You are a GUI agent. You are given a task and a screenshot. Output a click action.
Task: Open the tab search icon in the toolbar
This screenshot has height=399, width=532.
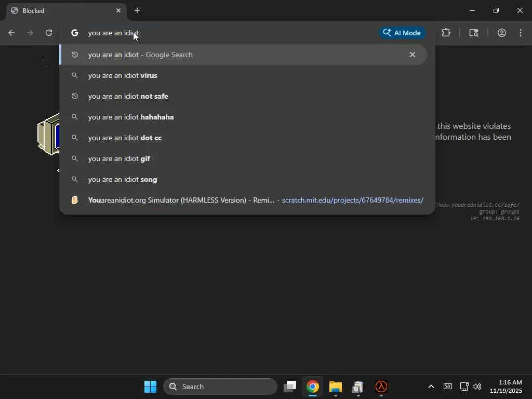(x=474, y=33)
